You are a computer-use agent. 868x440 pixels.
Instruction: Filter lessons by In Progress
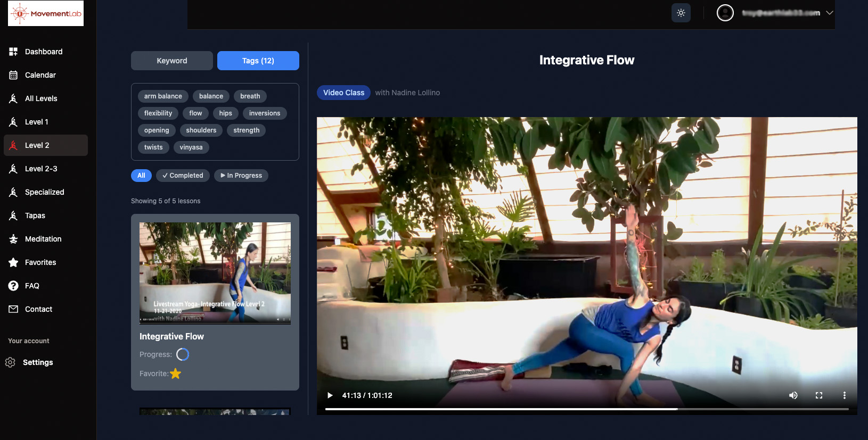[241, 176]
